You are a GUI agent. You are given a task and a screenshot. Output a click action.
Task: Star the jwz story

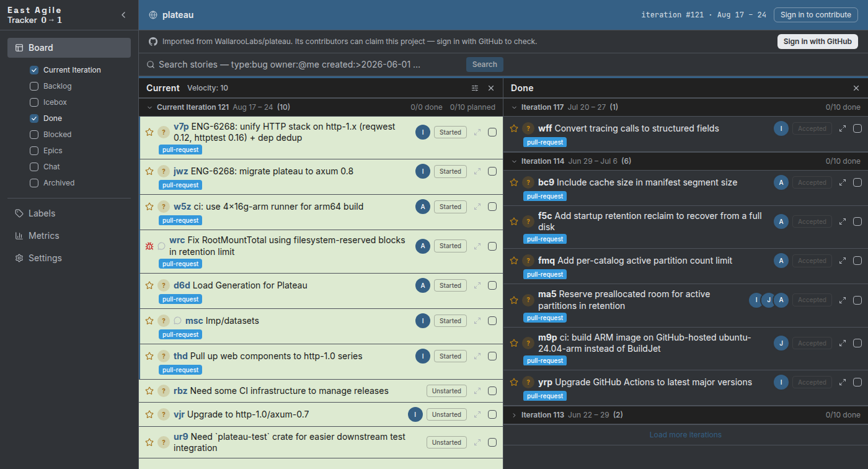click(149, 171)
